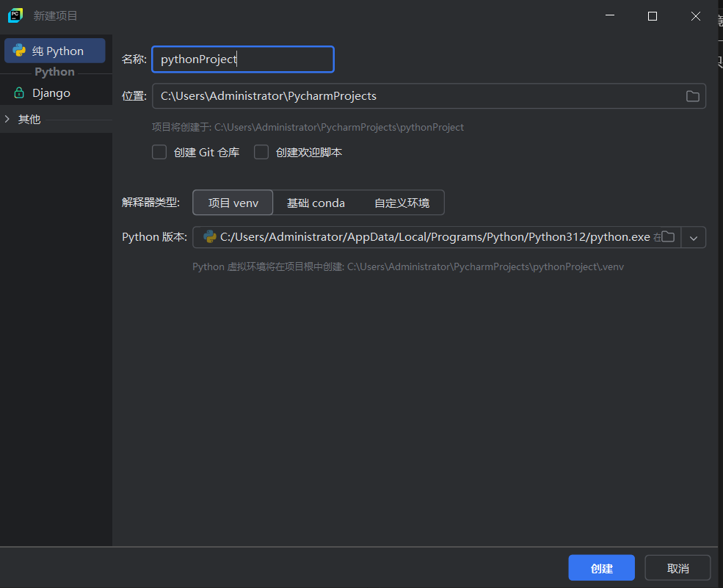This screenshot has height=588, width=723.
Task: Toggle the 创建欢迎脚本 checkbox
Action: (x=261, y=152)
